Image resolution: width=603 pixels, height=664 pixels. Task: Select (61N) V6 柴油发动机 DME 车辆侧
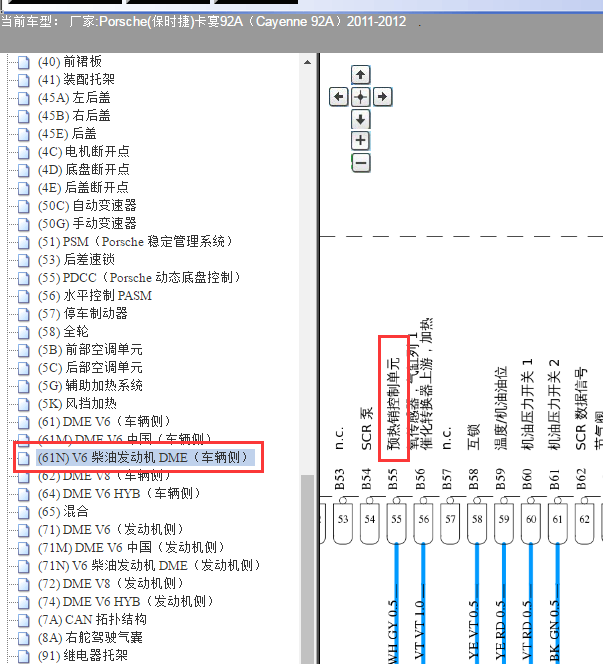tap(145, 458)
